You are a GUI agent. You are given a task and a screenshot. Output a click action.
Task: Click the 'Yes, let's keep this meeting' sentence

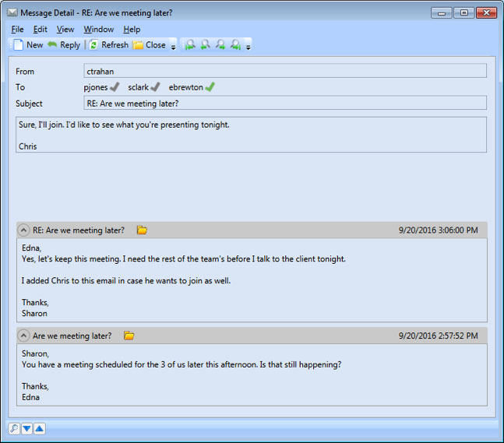pyautogui.click(x=184, y=259)
